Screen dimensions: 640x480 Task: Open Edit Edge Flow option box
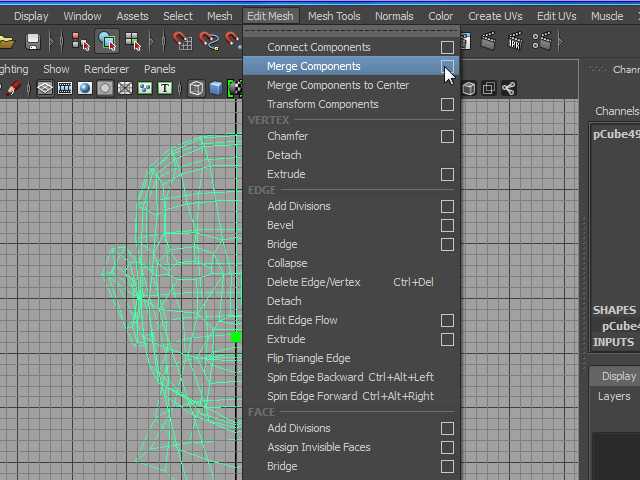pos(447,320)
